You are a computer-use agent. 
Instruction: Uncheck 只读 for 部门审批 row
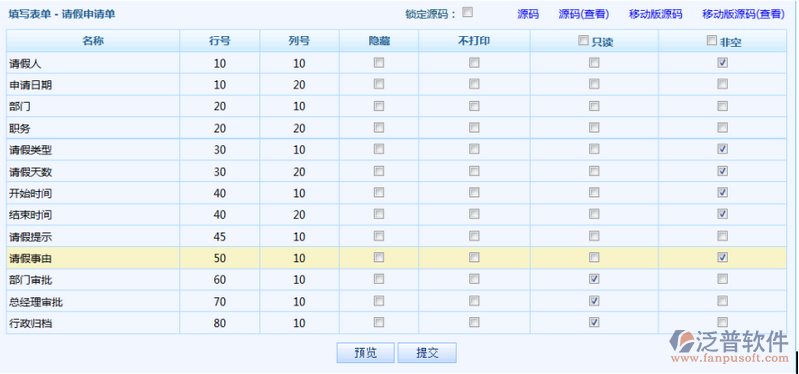click(594, 279)
